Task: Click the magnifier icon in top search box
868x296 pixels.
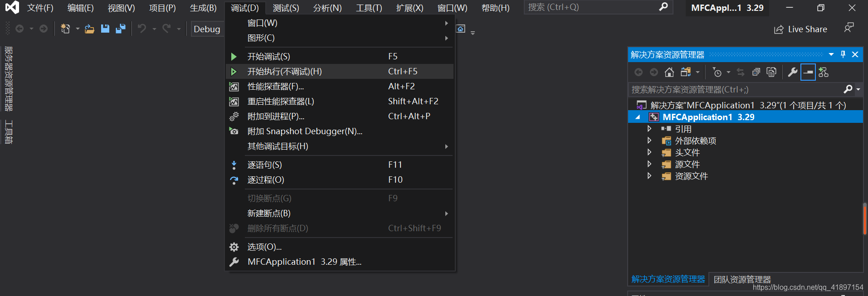Action: pyautogui.click(x=663, y=7)
